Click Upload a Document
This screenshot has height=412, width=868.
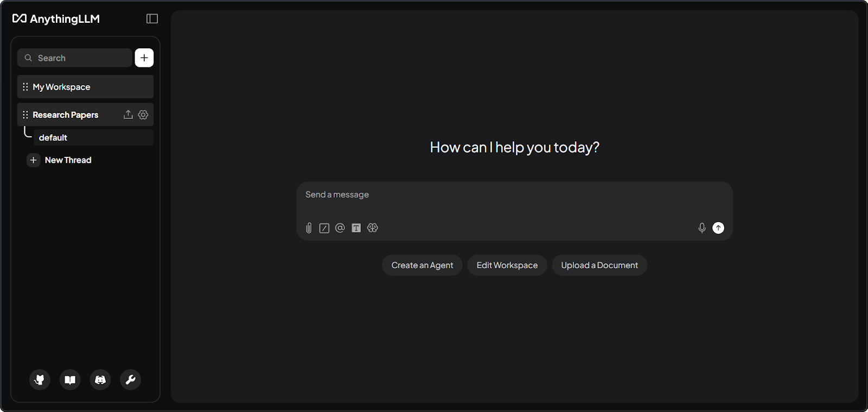pos(599,265)
